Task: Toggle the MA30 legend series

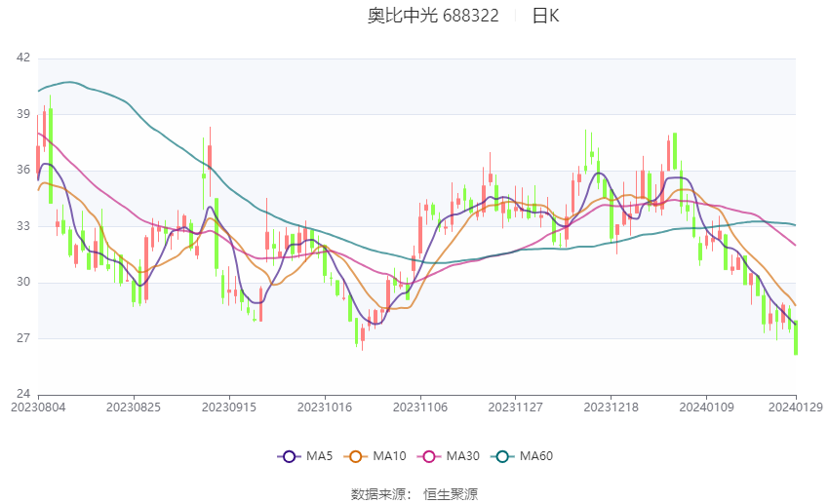Action: click(449, 456)
